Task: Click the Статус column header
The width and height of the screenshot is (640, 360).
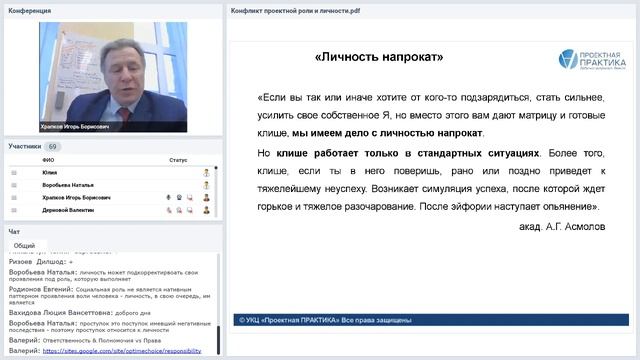Action: 178,160
